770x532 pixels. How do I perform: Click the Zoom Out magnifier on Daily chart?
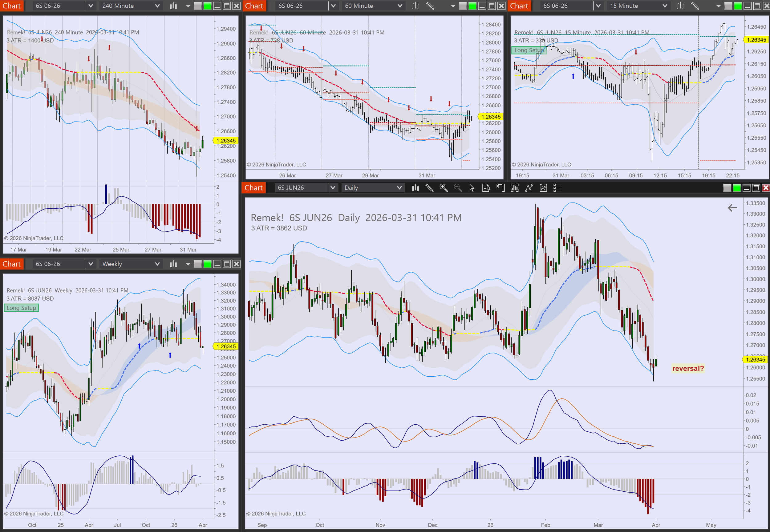(x=458, y=188)
